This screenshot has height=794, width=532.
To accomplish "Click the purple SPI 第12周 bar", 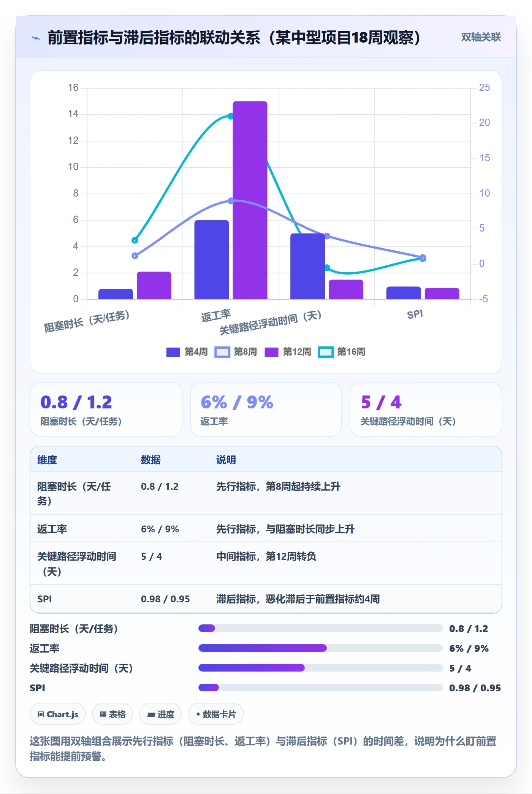I will click(x=442, y=294).
